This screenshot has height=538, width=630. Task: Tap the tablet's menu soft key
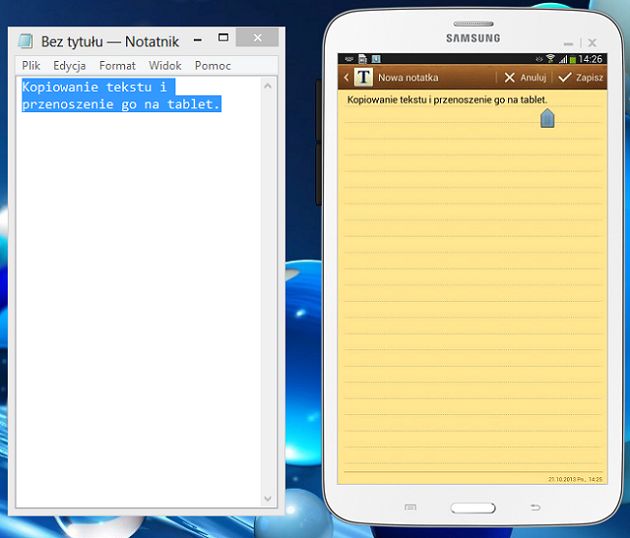410,507
